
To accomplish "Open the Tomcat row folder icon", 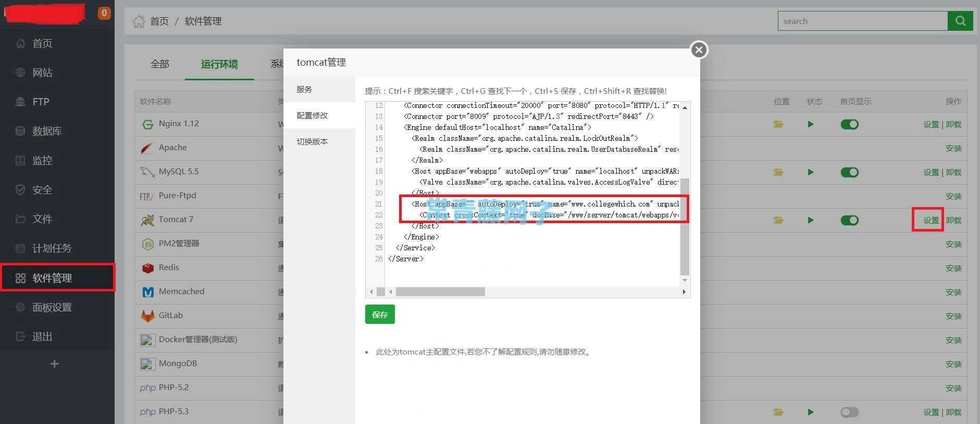I will (x=778, y=220).
